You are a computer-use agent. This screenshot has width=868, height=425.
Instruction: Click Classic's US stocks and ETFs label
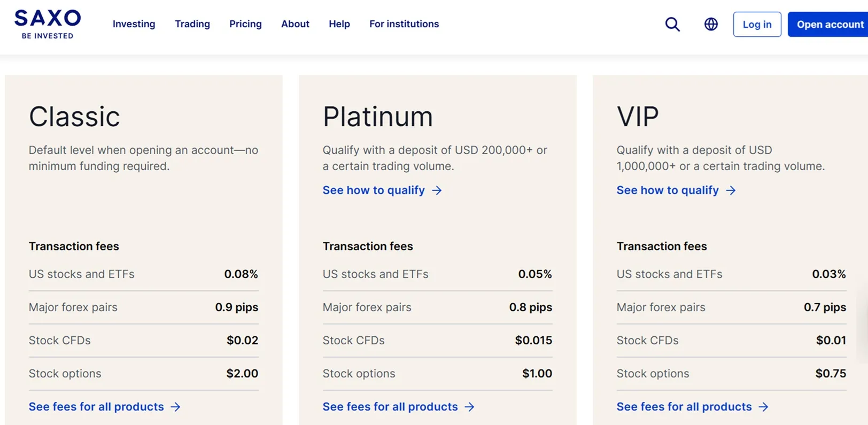82,274
